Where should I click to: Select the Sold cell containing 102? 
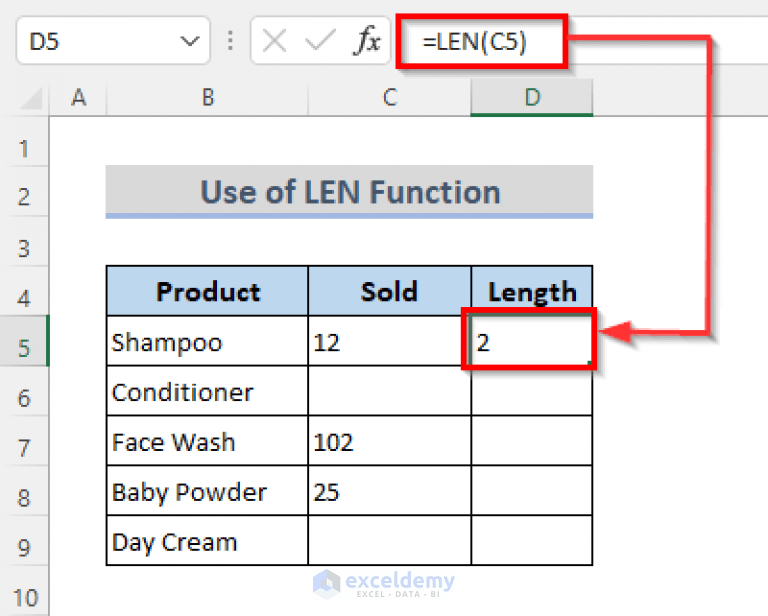(x=390, y=441)
